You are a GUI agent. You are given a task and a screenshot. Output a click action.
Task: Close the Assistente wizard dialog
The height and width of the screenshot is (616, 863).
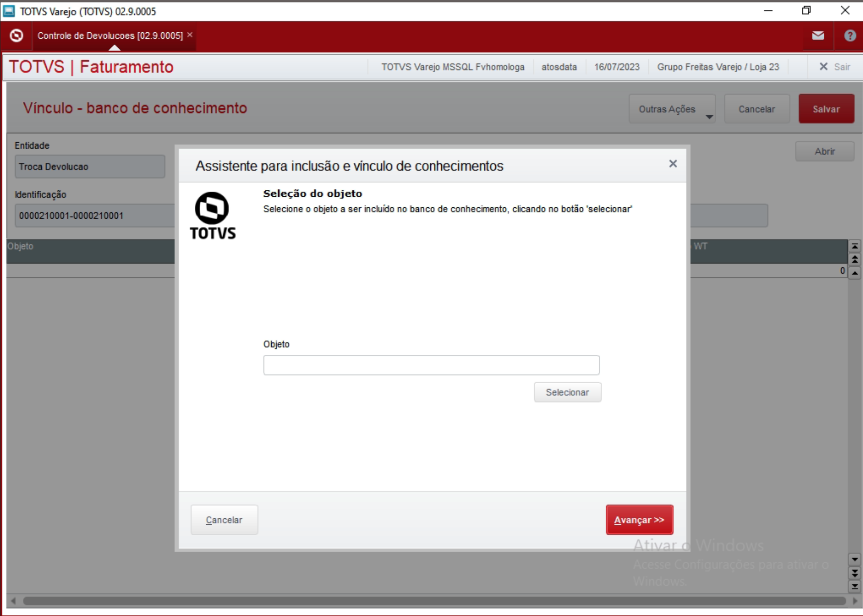(x=673, y=164)
